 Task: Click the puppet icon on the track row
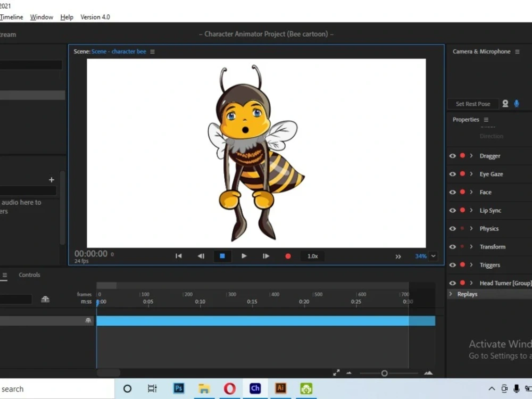88,320
